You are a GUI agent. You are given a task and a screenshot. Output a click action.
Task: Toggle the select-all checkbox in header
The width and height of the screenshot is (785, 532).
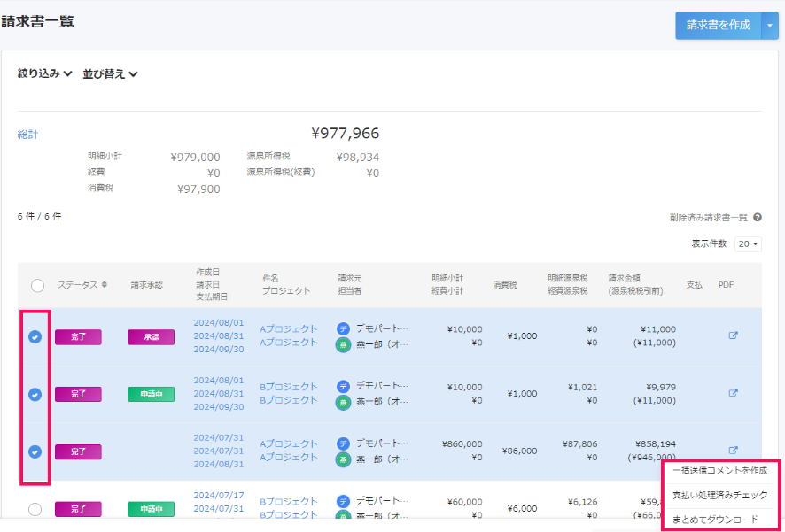pyautogui.click(x=37, y=286)
